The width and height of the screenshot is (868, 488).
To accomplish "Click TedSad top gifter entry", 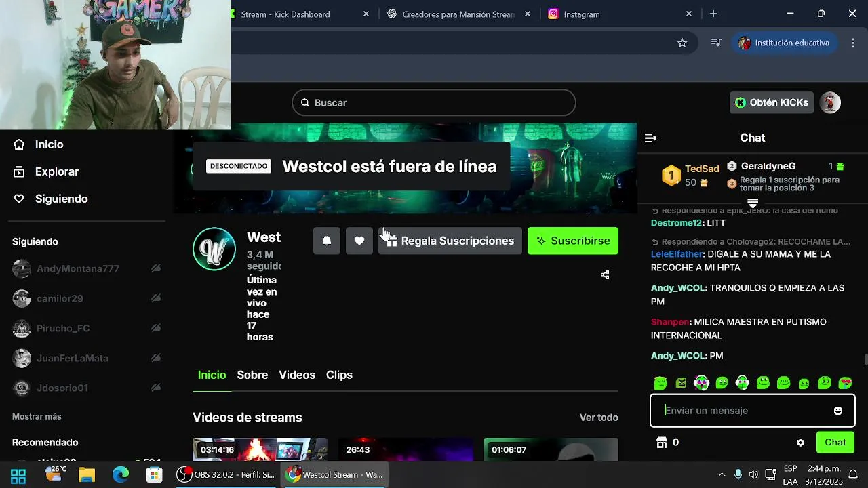I will click(690, 176).
